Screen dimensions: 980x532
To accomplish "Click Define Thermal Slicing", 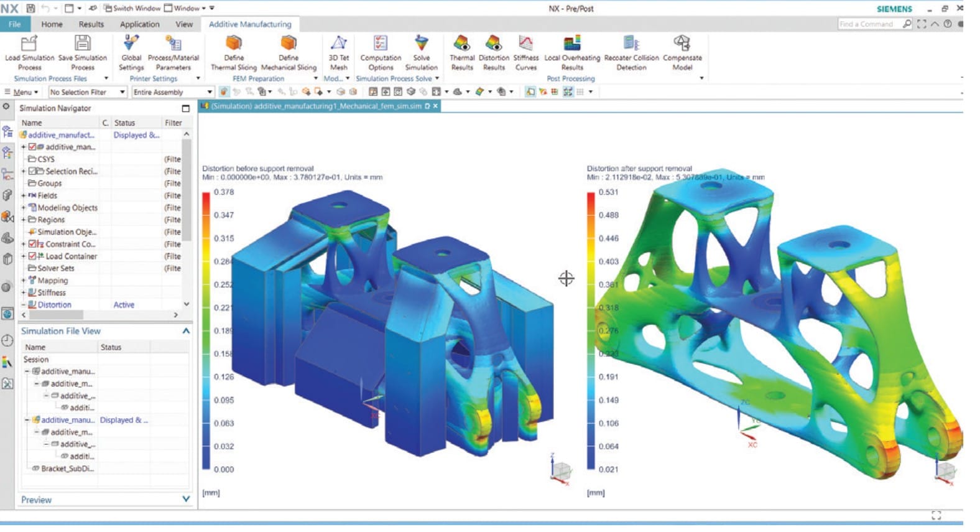I will 234,53.
